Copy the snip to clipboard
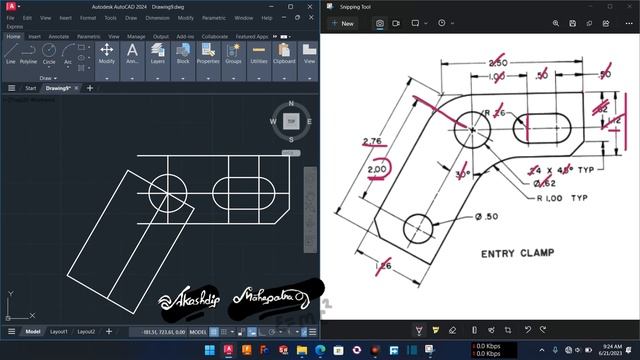 (x=589, y=23)
